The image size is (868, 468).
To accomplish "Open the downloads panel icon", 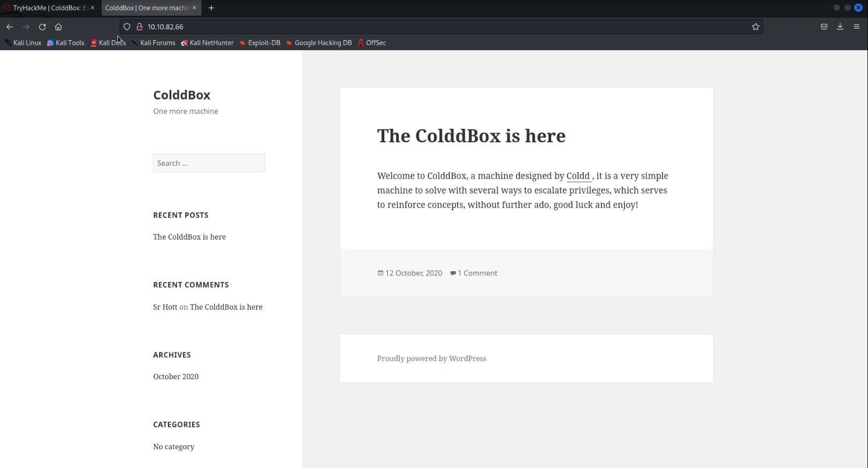I will click(x=840, y=27).
